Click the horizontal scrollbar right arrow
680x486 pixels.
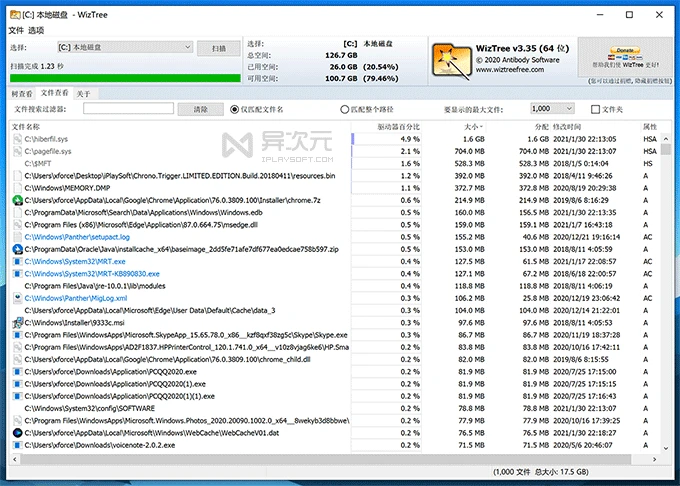coord(654,459)
